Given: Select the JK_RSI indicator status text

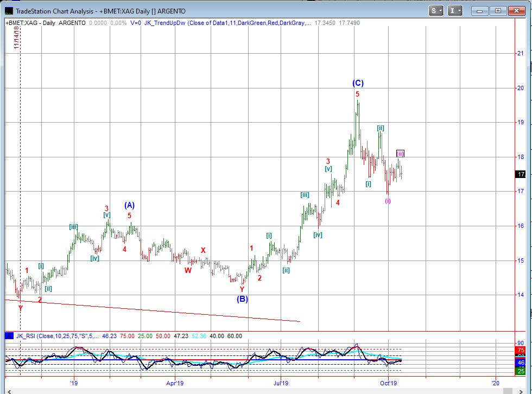Looking at the screenshot, I should coord(58,336).
